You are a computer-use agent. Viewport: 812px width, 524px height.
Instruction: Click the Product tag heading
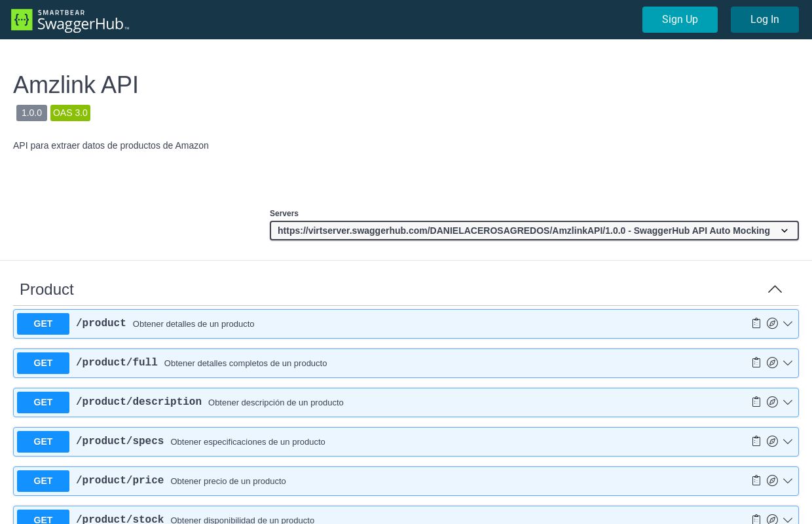pyautogui.click(x=46, y=290)
